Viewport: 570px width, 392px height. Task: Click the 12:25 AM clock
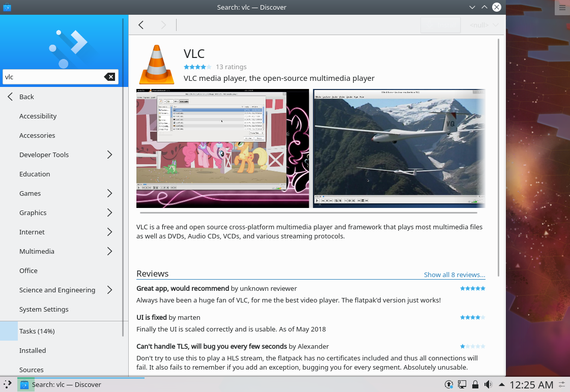tap(531, 385)
